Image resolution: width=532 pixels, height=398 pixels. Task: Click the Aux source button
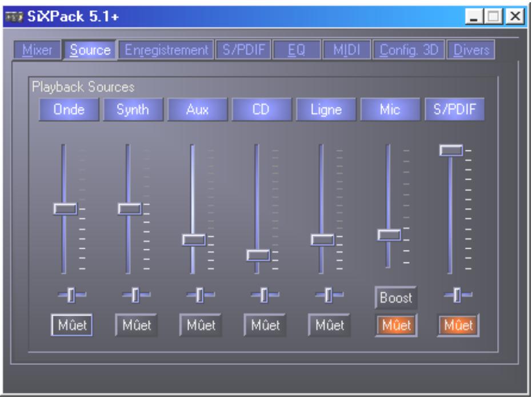197,110
